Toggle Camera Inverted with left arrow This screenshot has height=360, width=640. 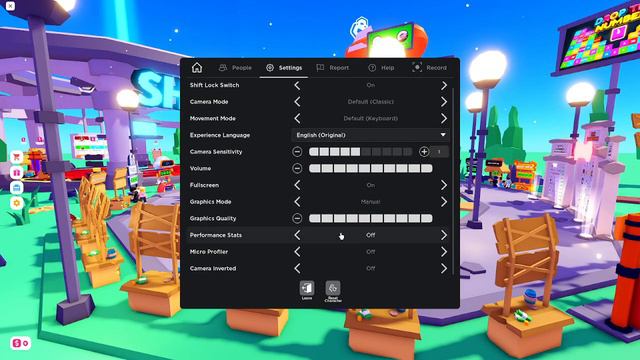(297, 269)
